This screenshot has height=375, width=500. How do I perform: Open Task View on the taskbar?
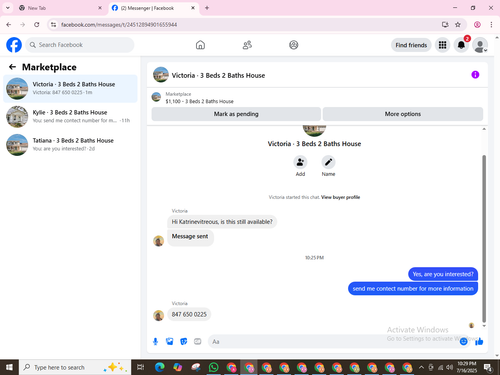tap(141, 367)
